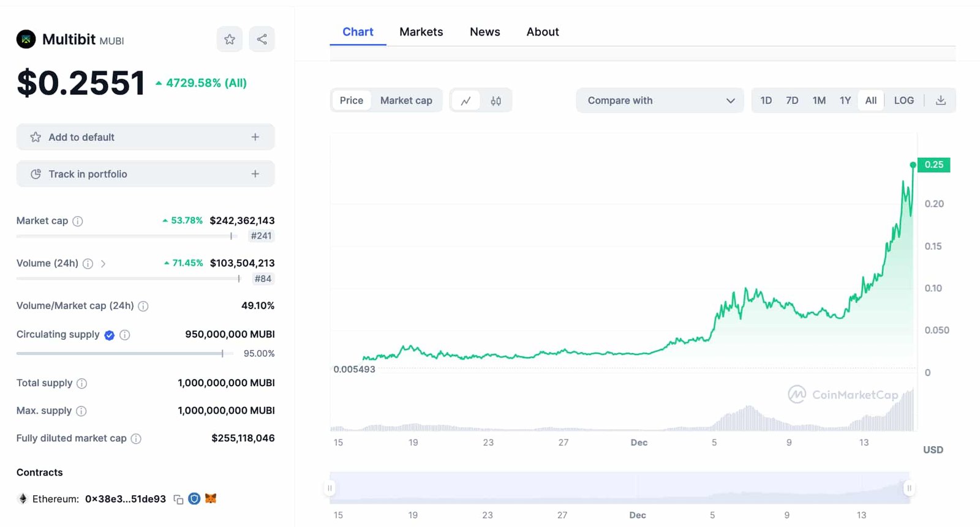Click plus icon on Add to default
This screenshot has width=980, height=527.
(255, 137)
